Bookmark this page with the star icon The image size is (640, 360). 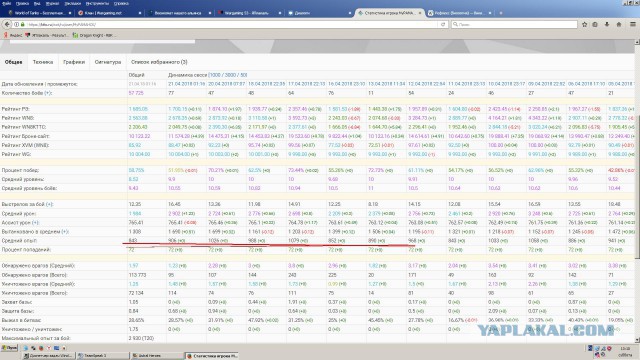click(584, 24)
